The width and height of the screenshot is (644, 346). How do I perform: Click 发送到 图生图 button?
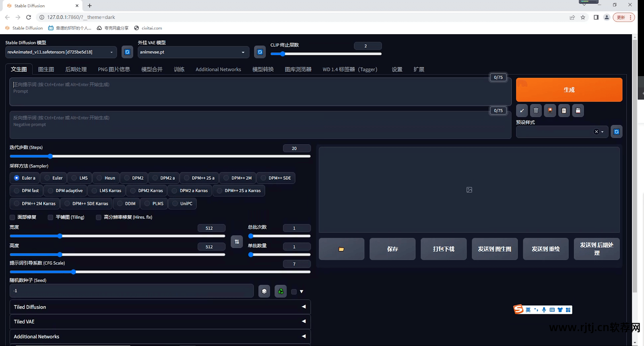495,249
